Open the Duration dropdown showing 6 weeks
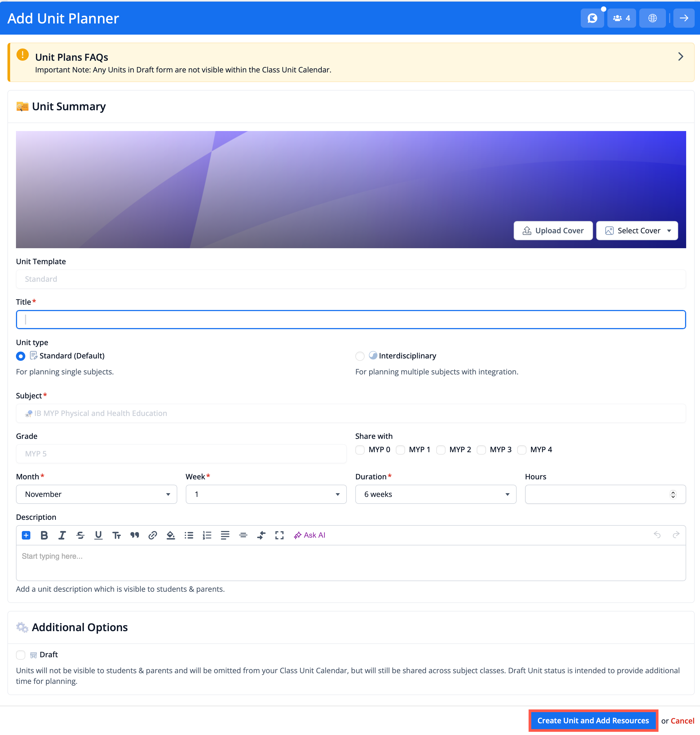The image size is (700, 735). coord(435,494)
